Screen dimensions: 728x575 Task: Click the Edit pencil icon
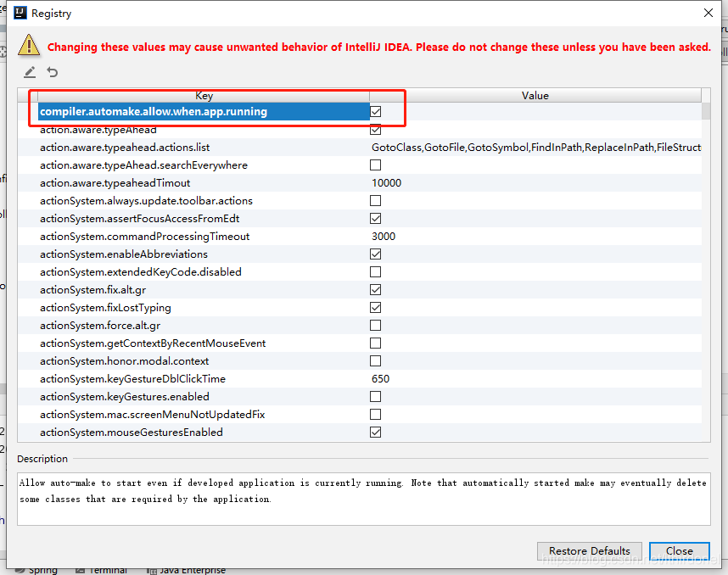(x=30, y=72)
